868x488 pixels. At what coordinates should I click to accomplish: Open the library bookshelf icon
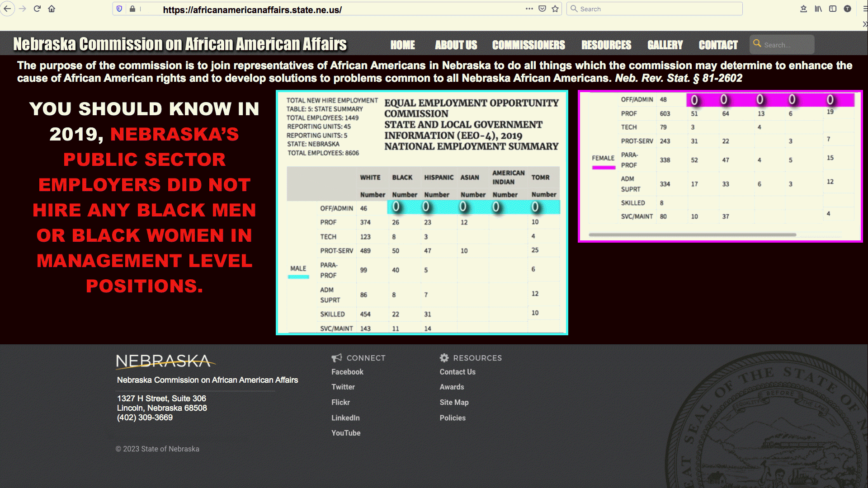tap(818, 9)
